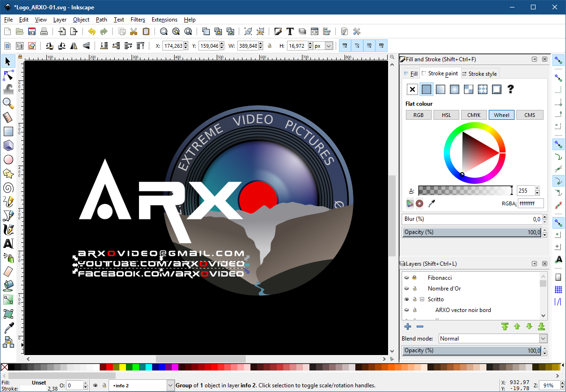Select the 3D box tool
This screenshot has height=392, width=566.
pos(8,145)
